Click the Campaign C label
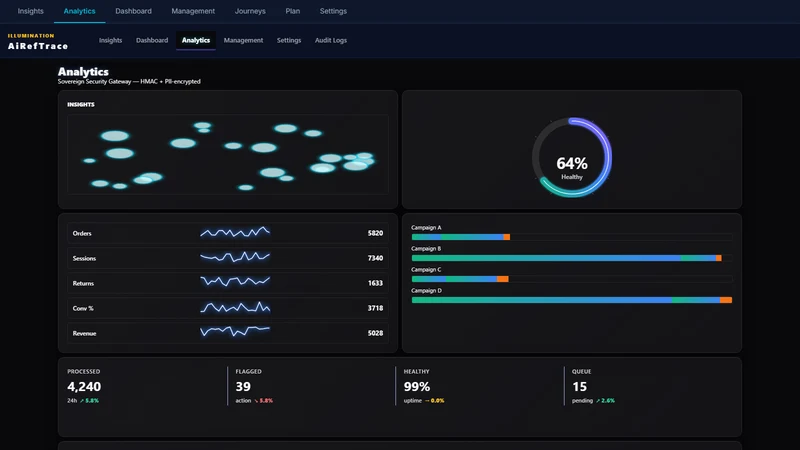Viewport: 800px width, 450px height. click(x=426, y=269)
